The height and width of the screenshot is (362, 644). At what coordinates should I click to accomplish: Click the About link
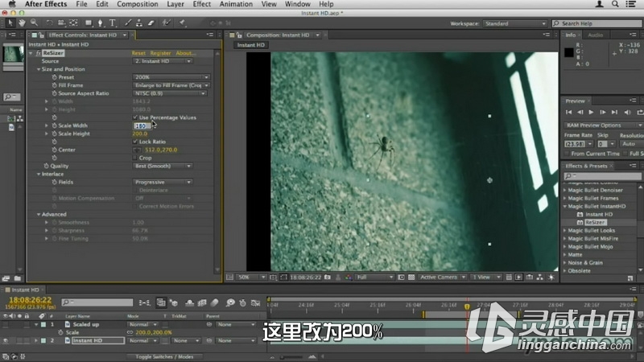pos(185,53)
